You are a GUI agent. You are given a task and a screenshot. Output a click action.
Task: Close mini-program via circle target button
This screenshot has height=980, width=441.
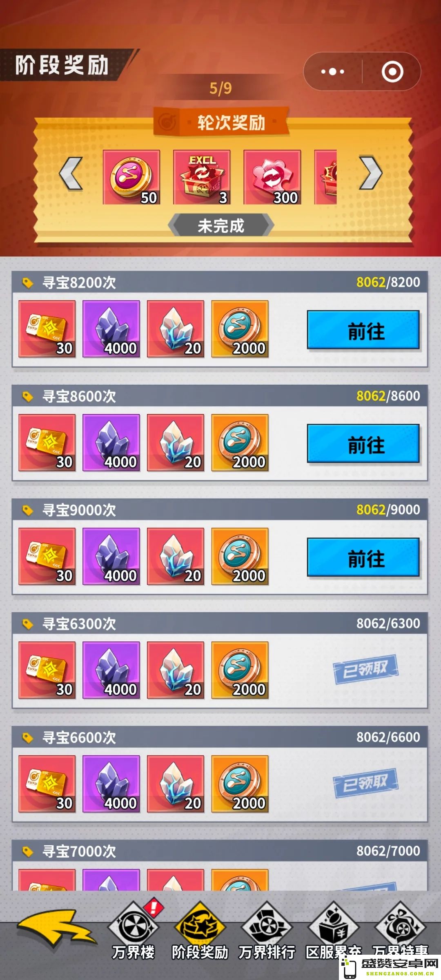[x=392, y=71]
